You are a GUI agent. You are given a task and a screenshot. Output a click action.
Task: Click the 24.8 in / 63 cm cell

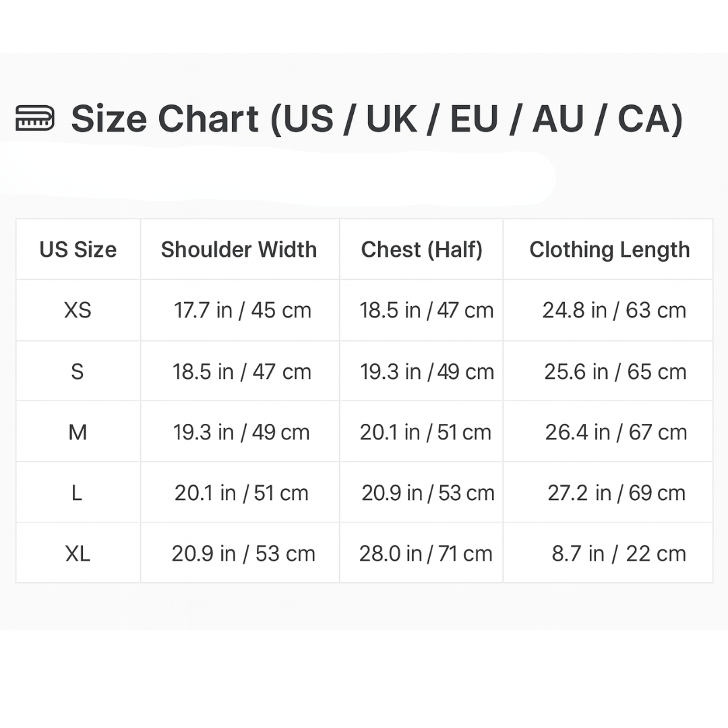click(614, 310)
